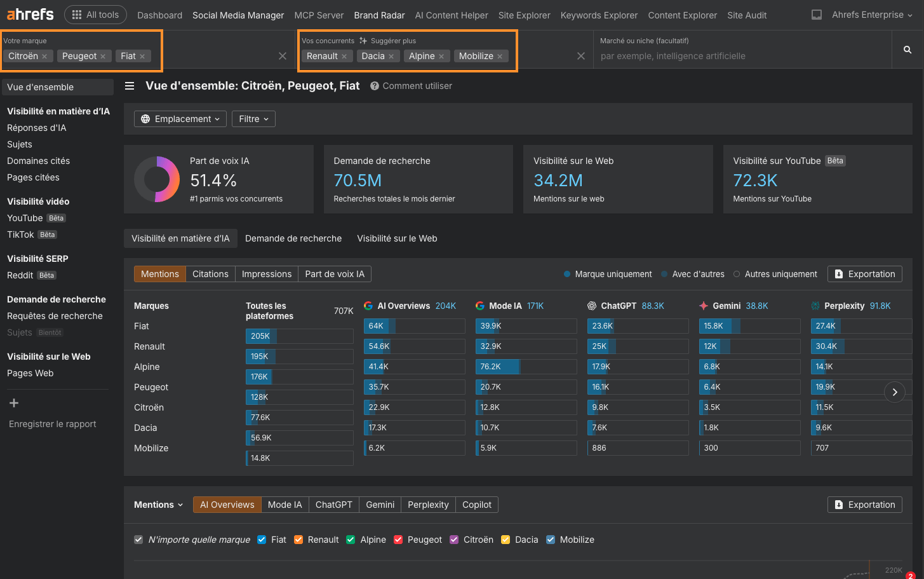Image resolution: width=924 pixels, height=579 pixels.
Task: Remove the Mobilize competitor tag
Action: 500,57
